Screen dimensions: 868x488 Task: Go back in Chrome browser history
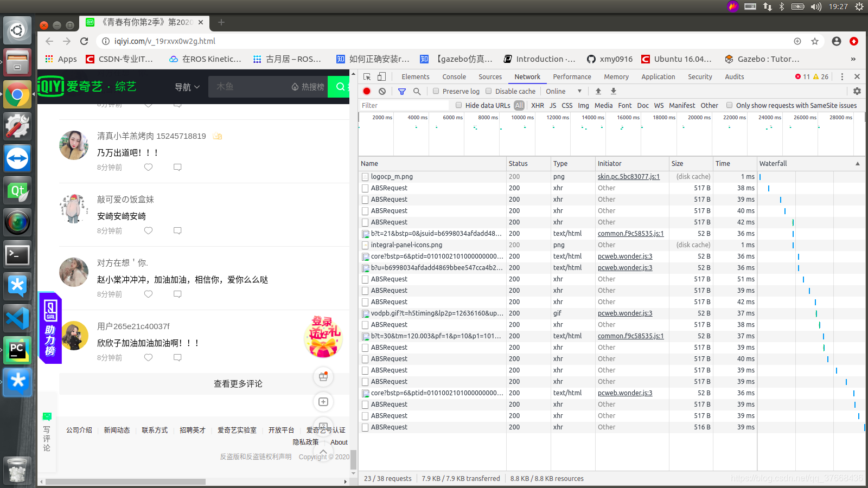49,41
